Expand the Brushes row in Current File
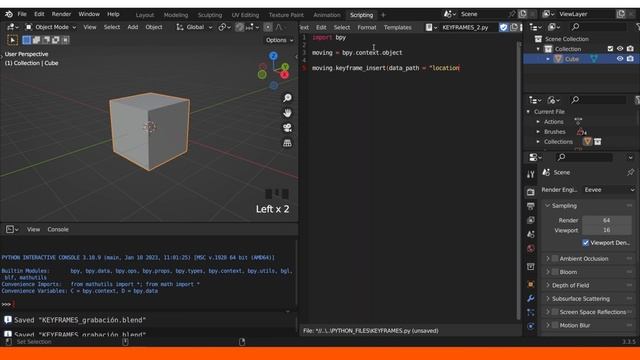This screenshot has height=360, width=640. 538,132
